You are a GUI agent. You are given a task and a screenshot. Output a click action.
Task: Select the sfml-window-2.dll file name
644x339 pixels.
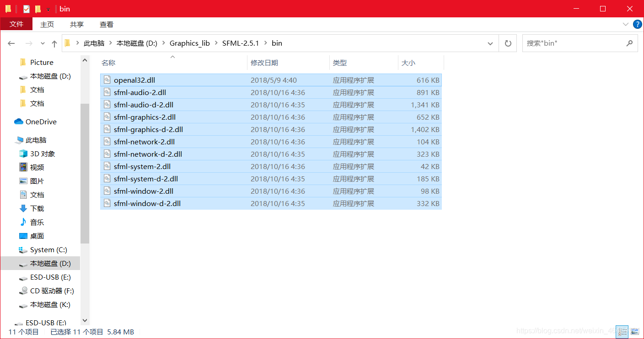click(144, 191)
